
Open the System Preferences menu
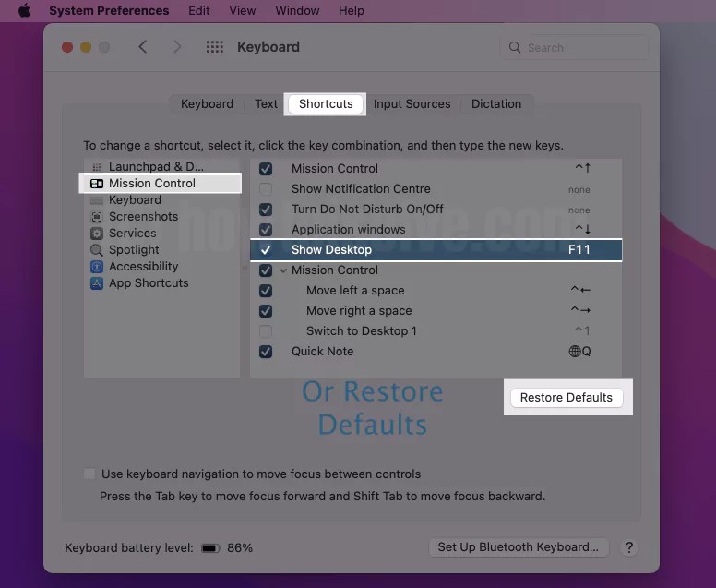[109, 10]
